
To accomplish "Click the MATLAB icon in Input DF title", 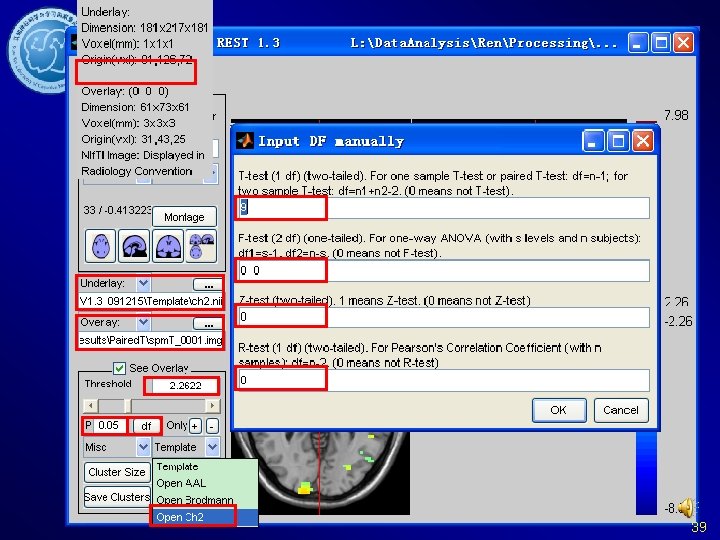I will coord(245,141).
